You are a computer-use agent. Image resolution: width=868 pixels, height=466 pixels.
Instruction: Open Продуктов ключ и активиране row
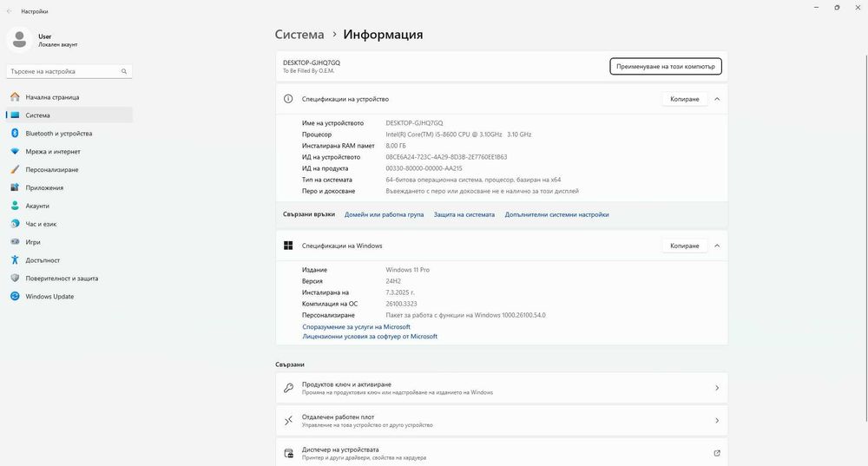[502, 388]
